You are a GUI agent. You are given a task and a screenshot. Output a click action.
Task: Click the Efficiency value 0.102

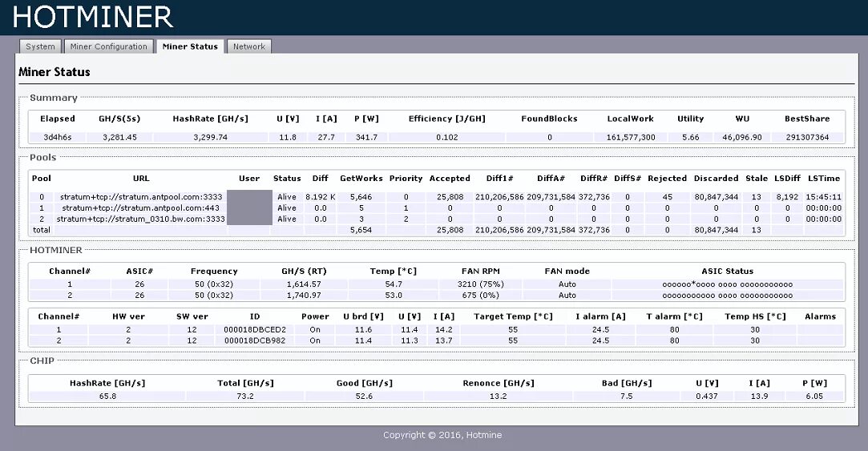tap(446, 137)
